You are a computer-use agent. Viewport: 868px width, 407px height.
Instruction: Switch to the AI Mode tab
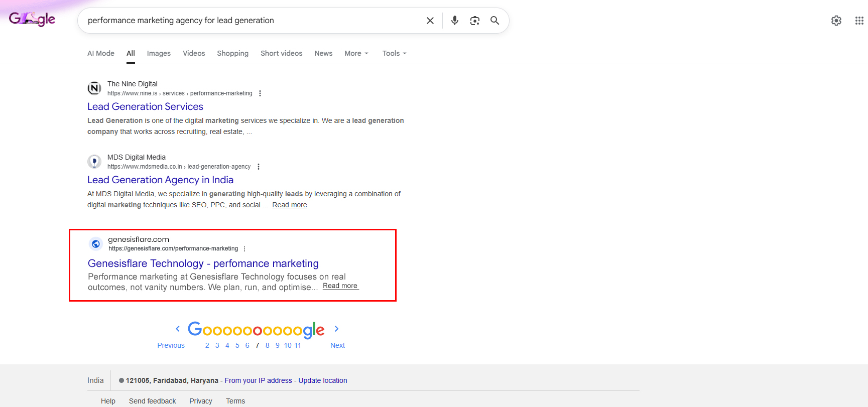(101, 53)
